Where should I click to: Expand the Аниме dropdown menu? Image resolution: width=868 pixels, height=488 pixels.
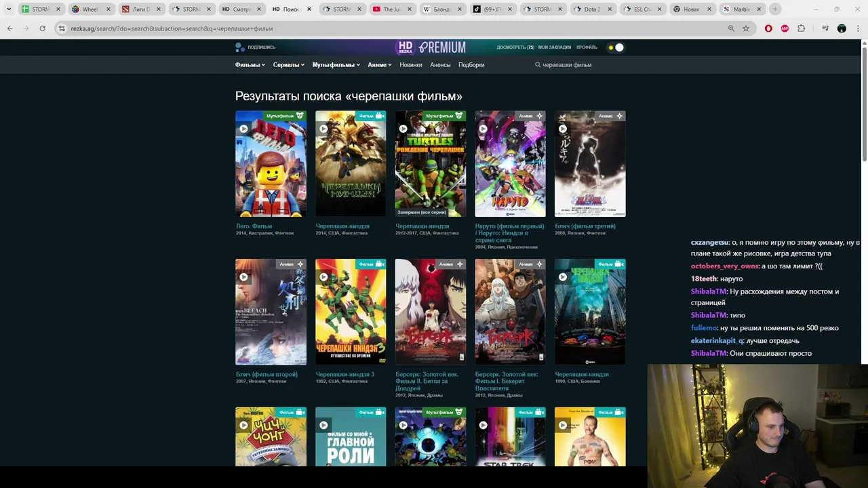click(380, 65)
